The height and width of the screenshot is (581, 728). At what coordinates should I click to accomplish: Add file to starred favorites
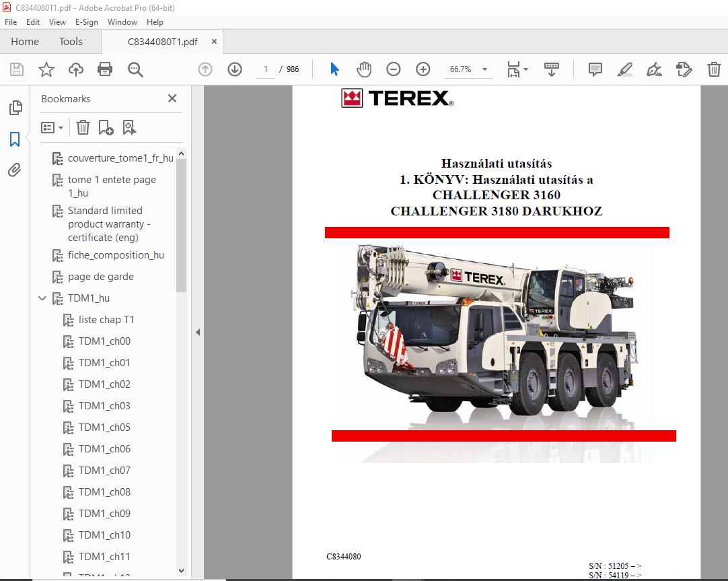[46, 69]
